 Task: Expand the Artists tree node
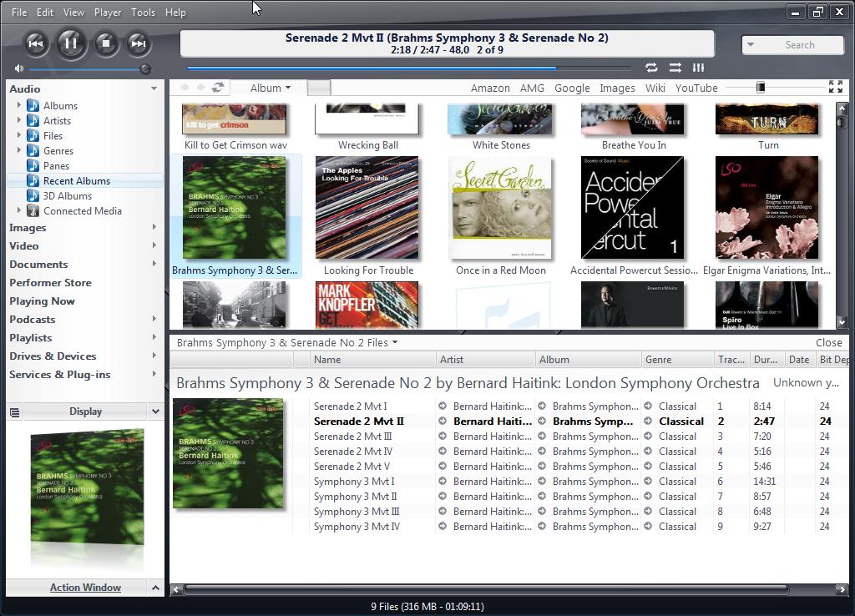pos(19,120)
